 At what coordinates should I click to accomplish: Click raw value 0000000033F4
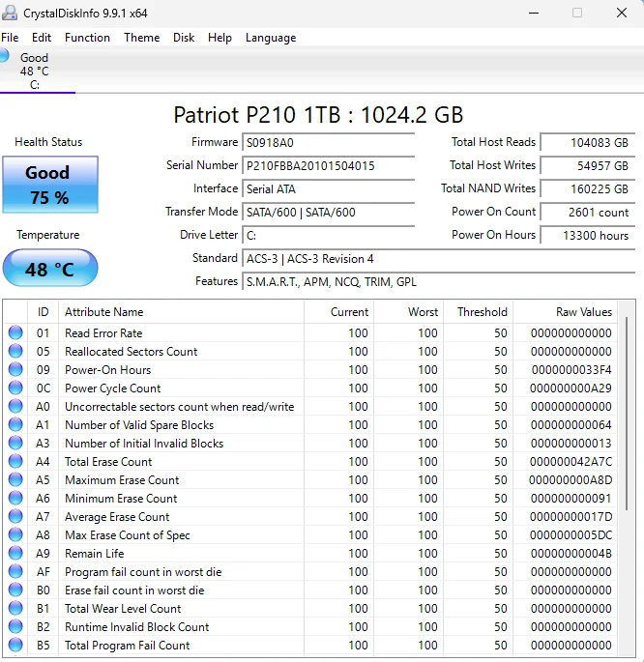point(571,370)
